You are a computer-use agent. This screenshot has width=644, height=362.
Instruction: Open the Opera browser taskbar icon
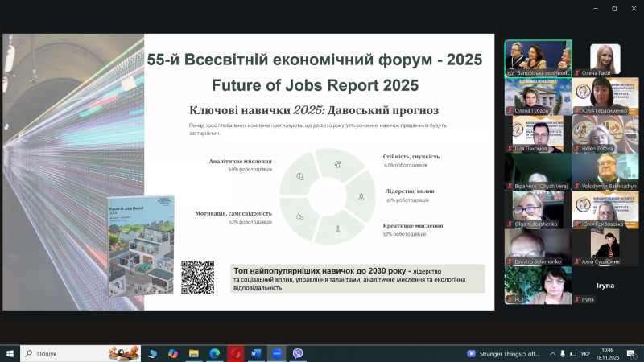click(236, 353)
